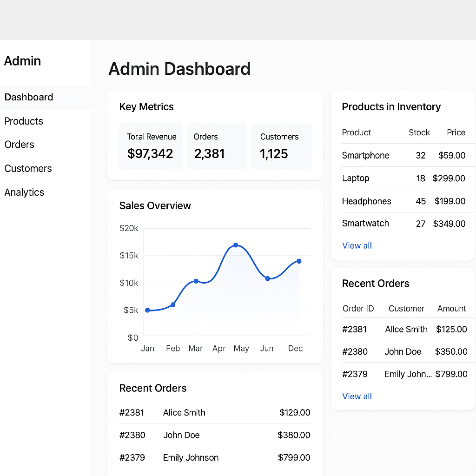Select the Customers metric card showing 1,125

click(x=281, y=146)
